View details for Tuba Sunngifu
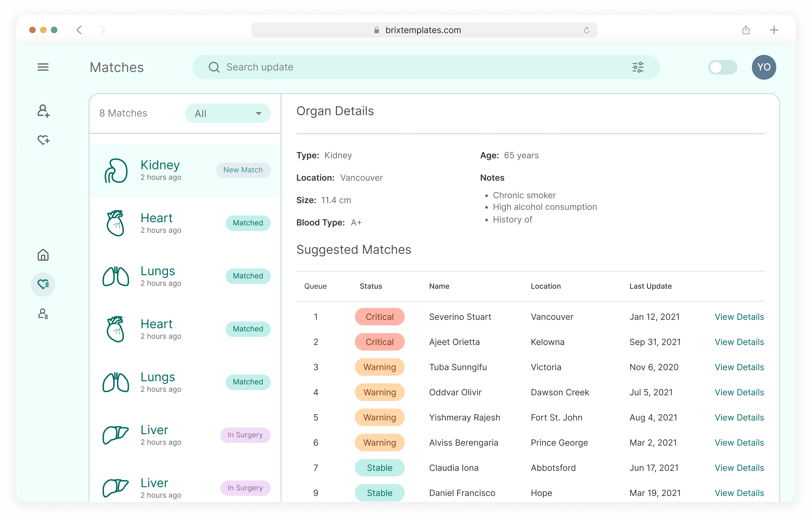 pyautogui.click(x=739, y=367)
